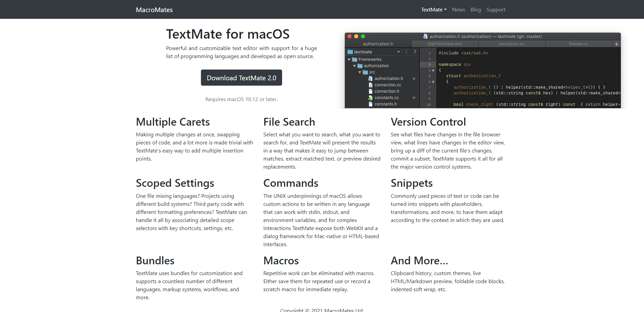
Task: Click the 'Bundles' heading
Action: [155, 261]
